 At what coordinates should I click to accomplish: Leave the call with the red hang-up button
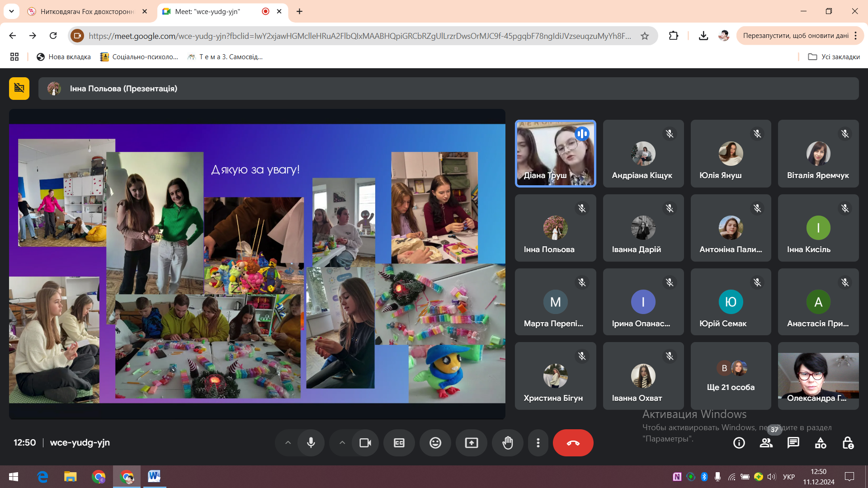tap(573, 443)
